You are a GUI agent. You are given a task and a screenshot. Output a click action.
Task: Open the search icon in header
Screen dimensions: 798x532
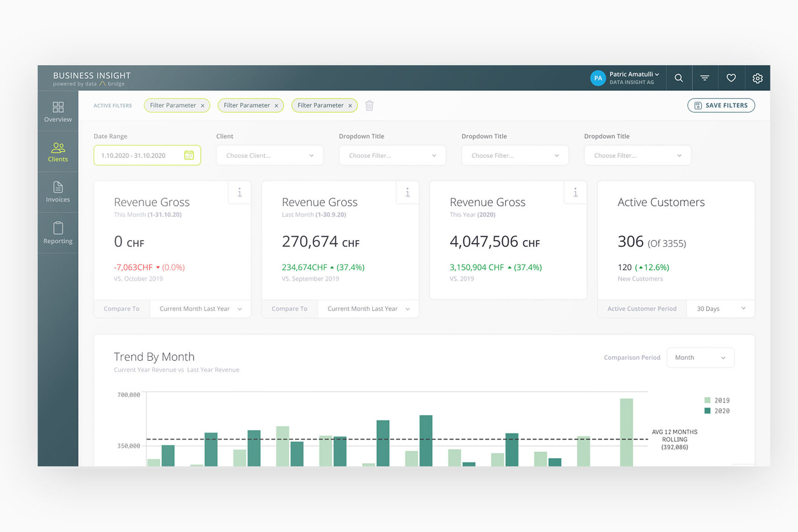coord(679,78)
